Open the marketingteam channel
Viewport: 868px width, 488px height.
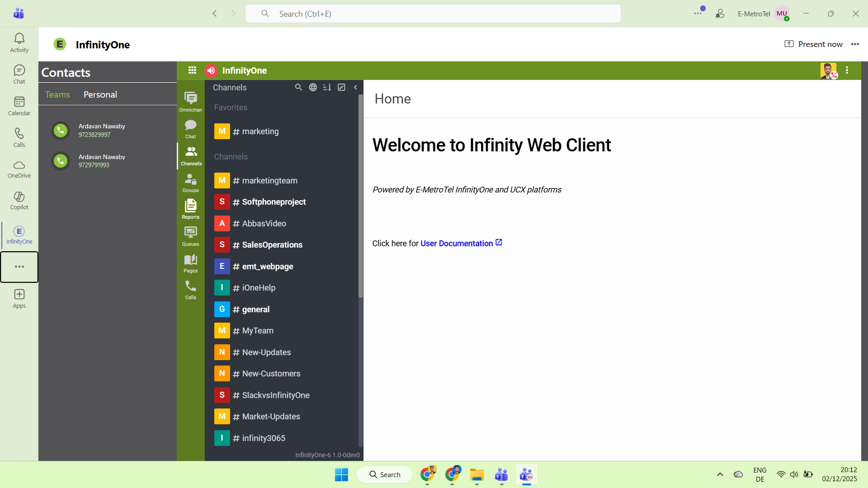click(285, 181)
